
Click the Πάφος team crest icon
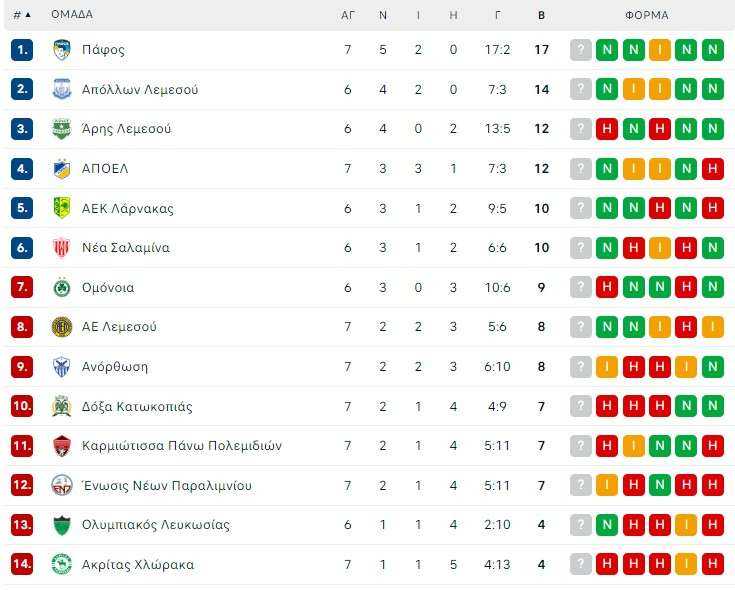[61, 50]
